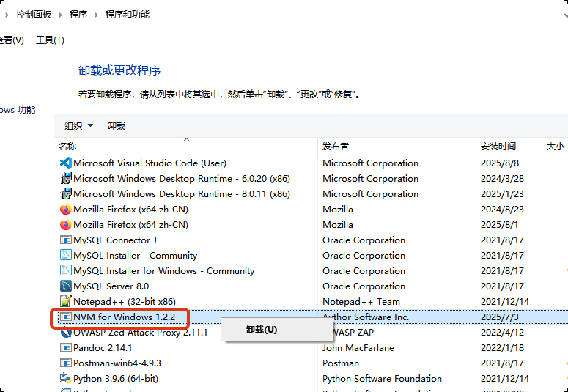This screenshot has width=568, height=392.
Task: Open the 查看(V) menu
Action: tap(12, 40)
